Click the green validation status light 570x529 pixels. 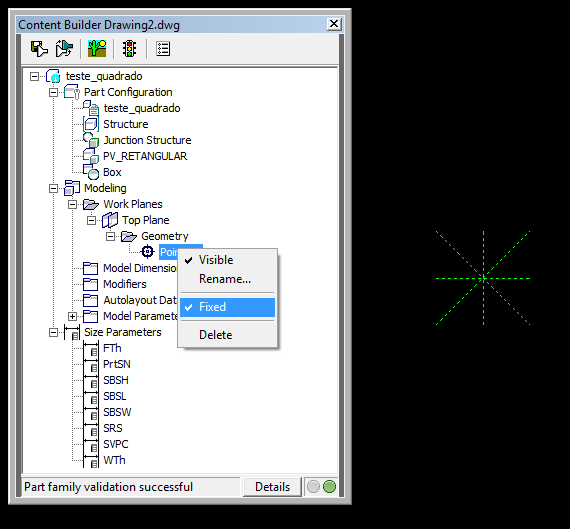[x=329, y=486]
